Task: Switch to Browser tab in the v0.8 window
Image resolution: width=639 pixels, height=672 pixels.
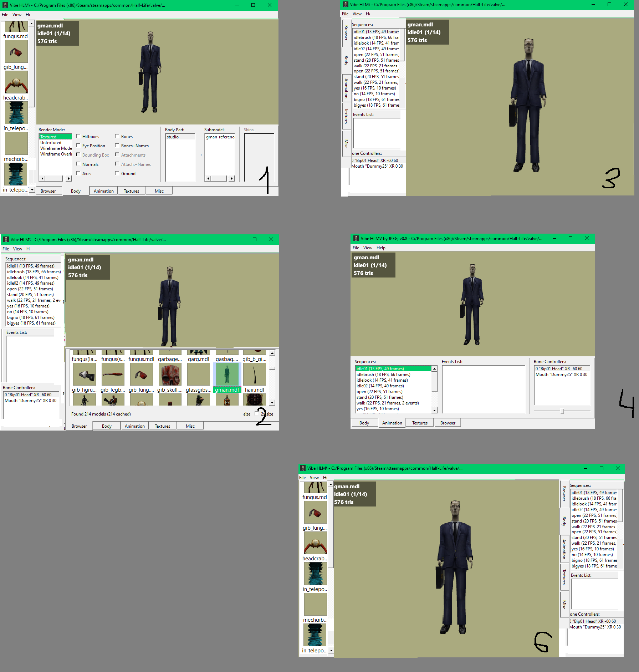Action: 448,423
